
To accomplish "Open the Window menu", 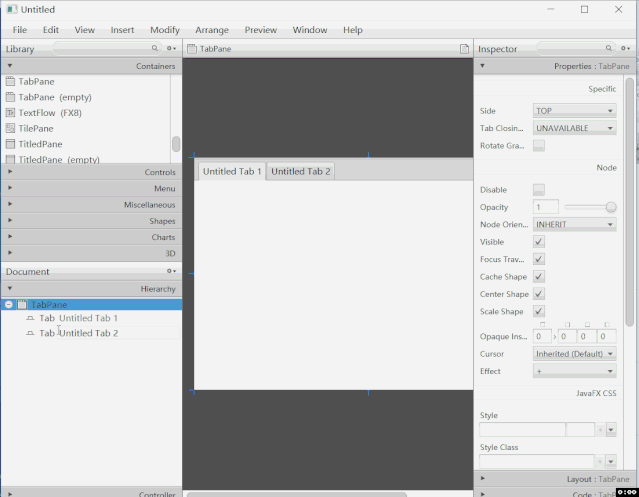I will pyautogui.click(x=310, y=30).
